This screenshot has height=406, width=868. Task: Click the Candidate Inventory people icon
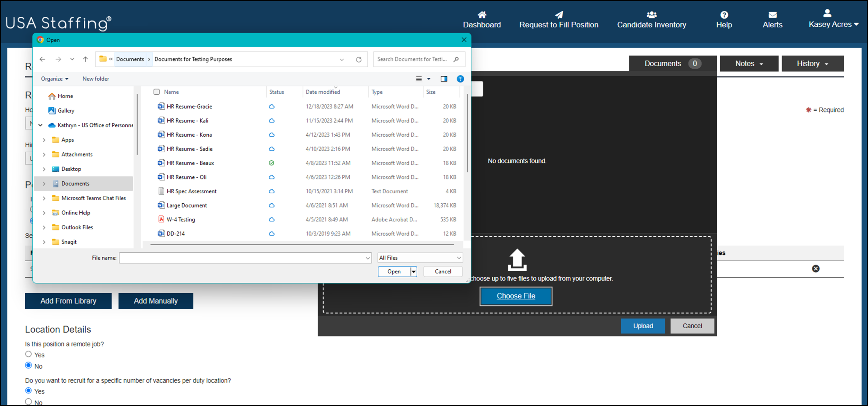pos(651,15)
